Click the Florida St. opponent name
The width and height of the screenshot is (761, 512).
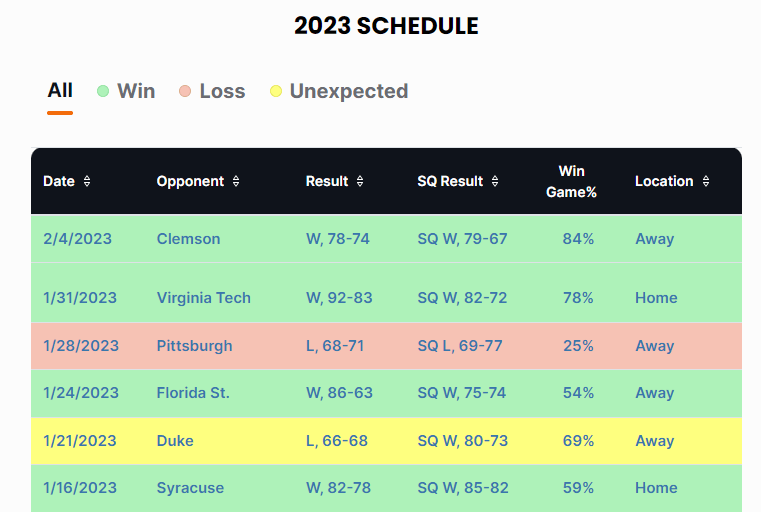coord(193,393)
